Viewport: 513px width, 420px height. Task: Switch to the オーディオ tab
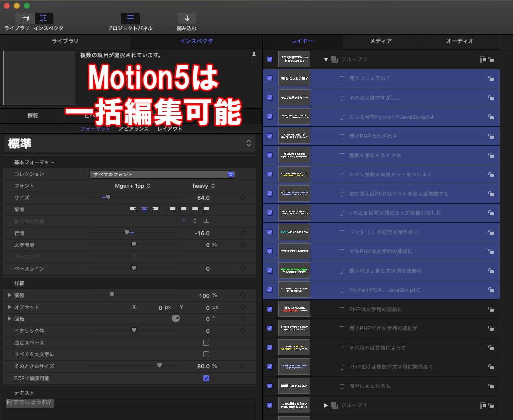[x=460, y=41]
